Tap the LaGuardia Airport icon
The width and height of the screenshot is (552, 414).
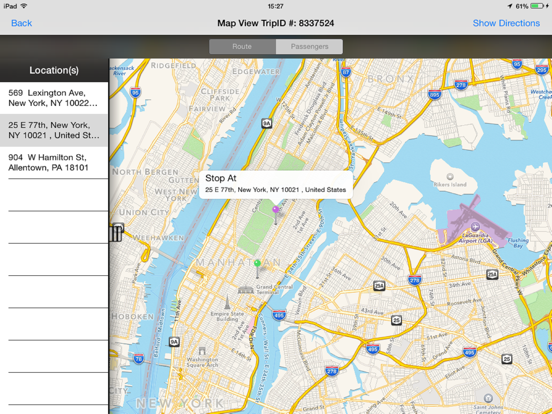pos(475,226)
